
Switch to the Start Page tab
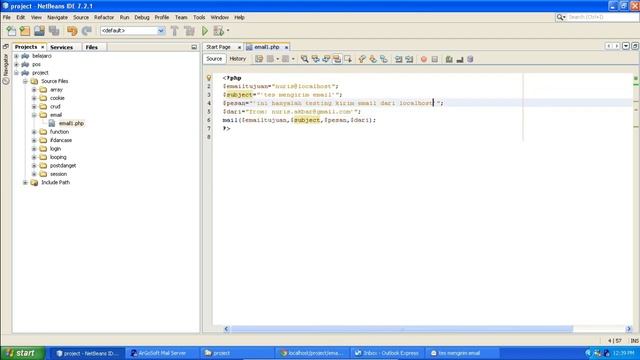pyautogui.click(x=218, y=47)
